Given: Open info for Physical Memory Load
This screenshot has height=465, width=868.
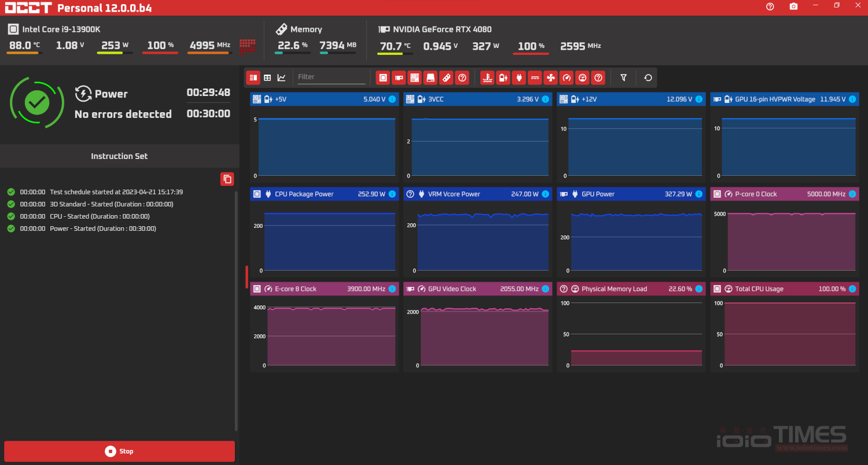Looking at the screenshot, I should tap(698, 289).
